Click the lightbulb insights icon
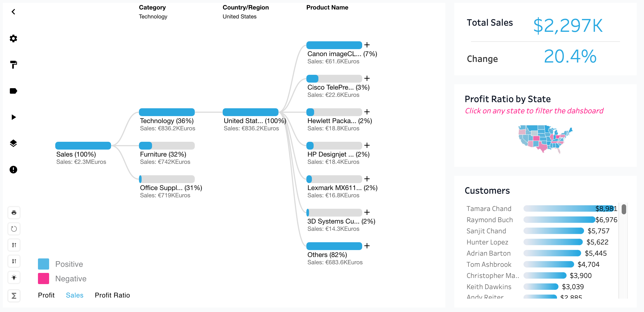This screenshot has width=644, height=312. [x=14, y=277]
